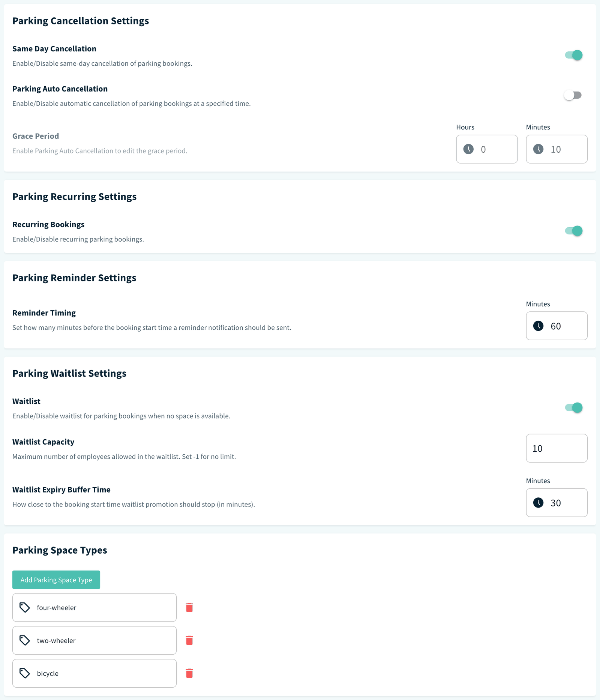Click the tag icon beside two-wheeler

(25, 640)
